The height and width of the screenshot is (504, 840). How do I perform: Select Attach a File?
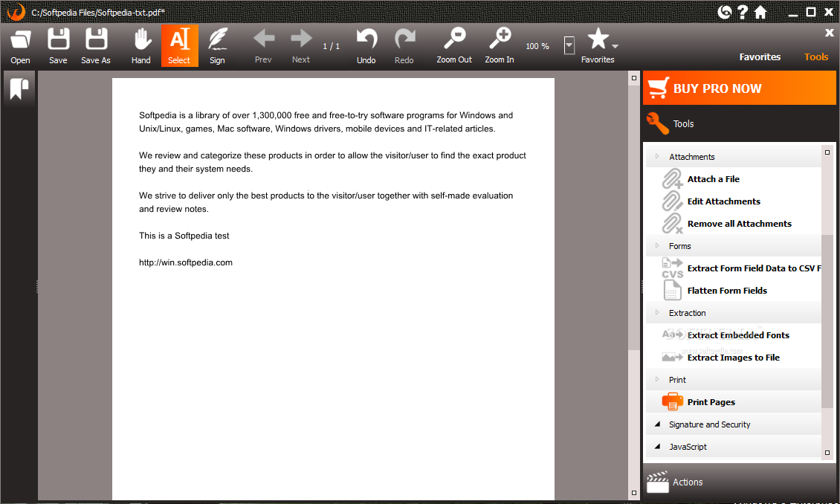click(713, 179)
